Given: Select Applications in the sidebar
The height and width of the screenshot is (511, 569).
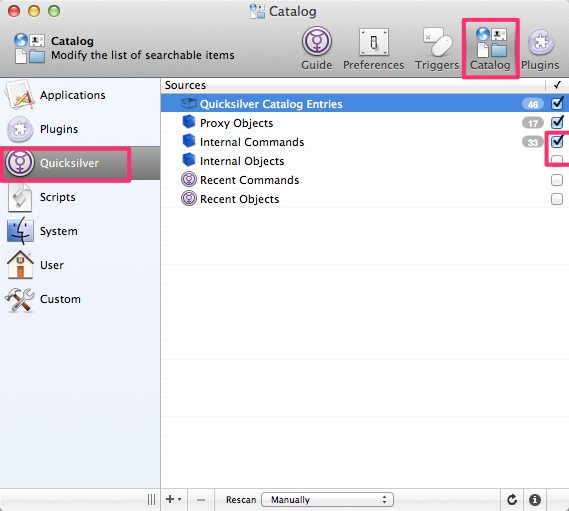Looking at the screenshot, I should tap(80, 95).
